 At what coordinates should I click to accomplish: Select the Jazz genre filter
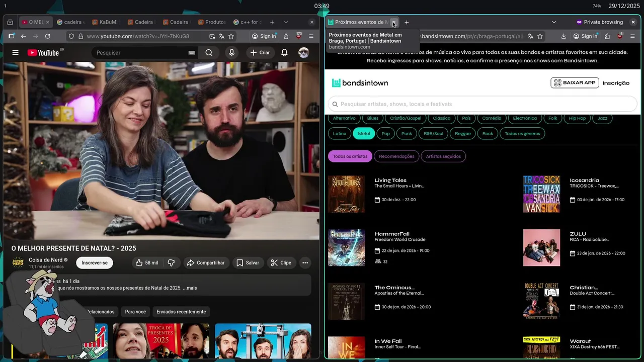602,118
